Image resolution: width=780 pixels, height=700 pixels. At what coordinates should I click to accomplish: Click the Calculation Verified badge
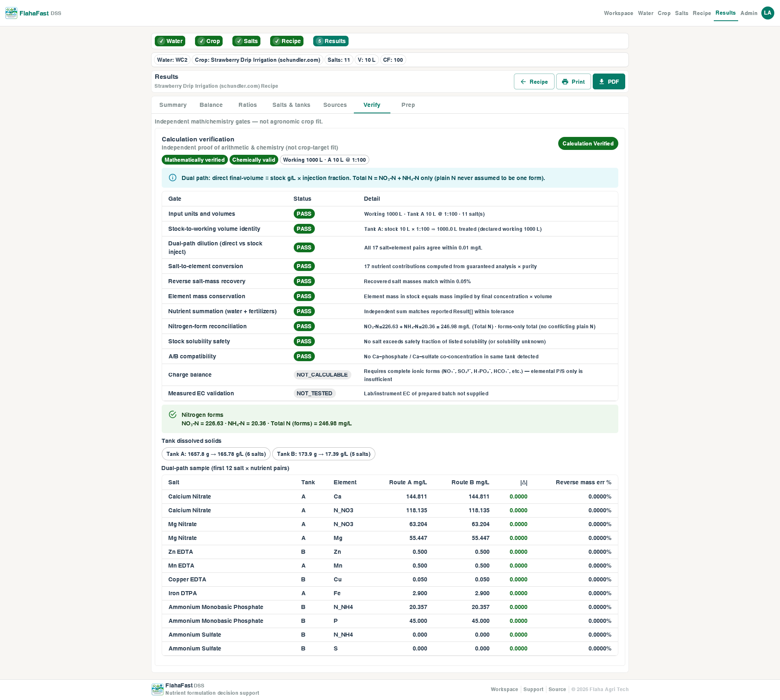(588, 143)
